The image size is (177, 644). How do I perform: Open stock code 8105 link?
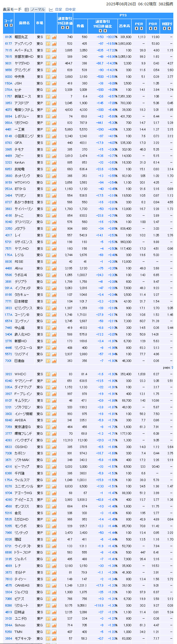pos(8,37)
